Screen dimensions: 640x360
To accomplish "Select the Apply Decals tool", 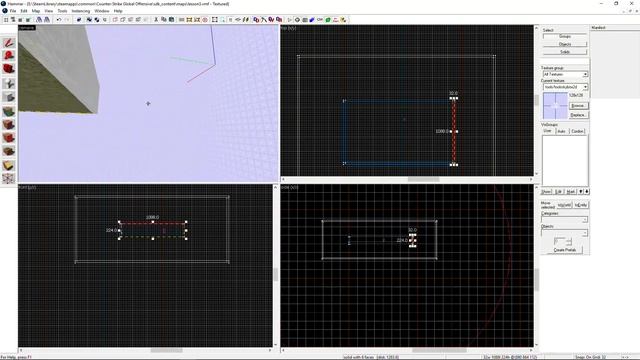I will (x=9, y=138).
